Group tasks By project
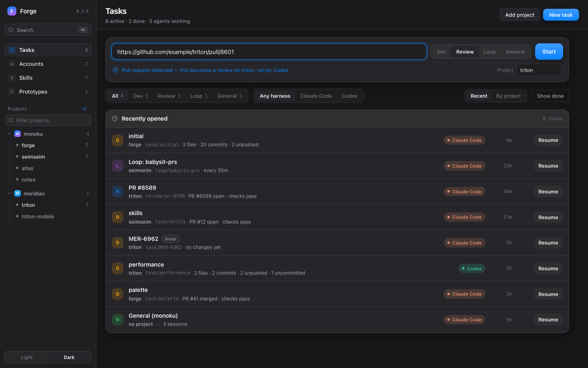Screen dimensions: 588x368 (x=508, y=96)
